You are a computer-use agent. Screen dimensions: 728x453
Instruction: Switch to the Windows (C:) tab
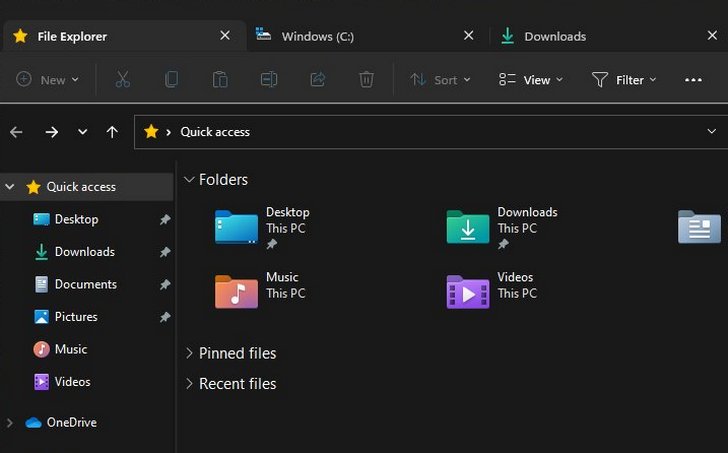[x=368, y=36]
